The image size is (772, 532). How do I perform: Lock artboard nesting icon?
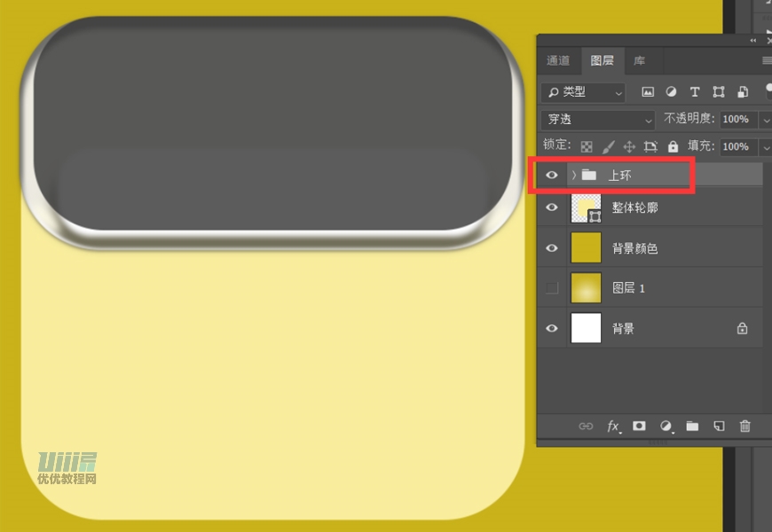pos(650,146)
